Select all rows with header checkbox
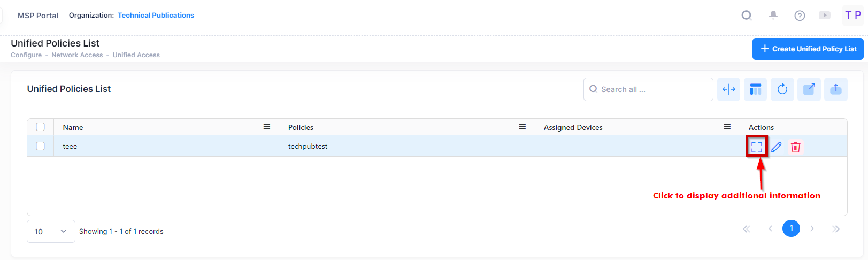The height and width of the screenshot is (260, 868). point(41,127)
